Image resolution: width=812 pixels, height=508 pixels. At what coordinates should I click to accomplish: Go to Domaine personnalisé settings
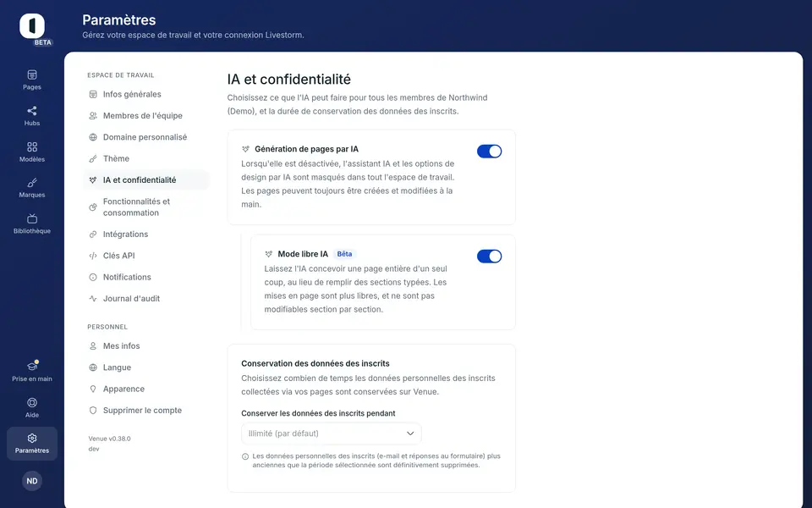point(146,137)
